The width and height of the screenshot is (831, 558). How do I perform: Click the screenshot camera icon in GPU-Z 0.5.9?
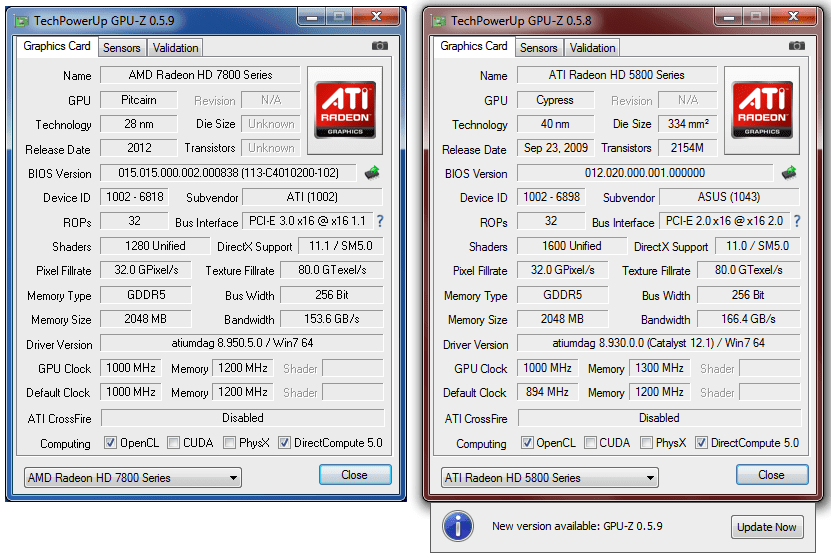(379, 46)
